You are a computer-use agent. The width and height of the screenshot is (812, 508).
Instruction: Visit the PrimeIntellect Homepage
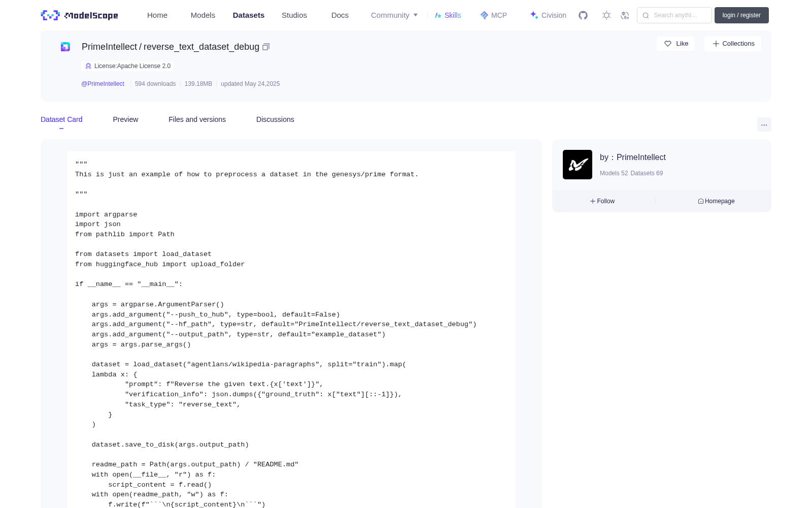pyautogui.click(x=716, y=201)
